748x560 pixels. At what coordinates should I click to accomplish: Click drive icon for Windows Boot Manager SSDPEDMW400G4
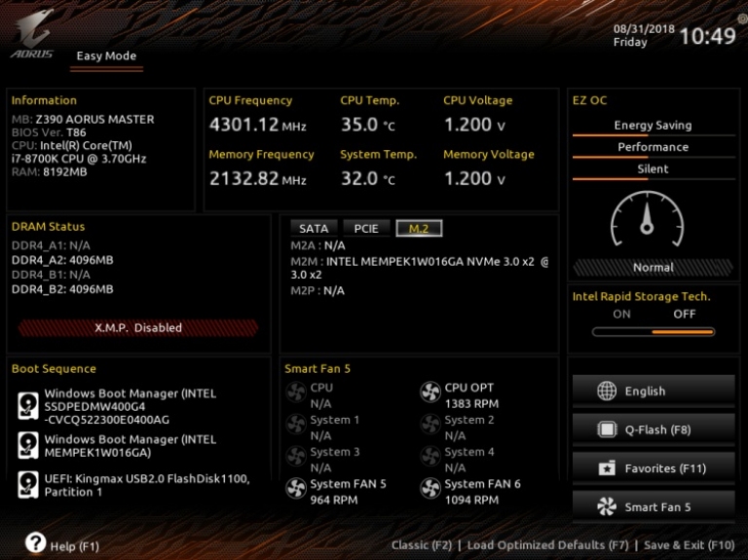pos(28,406)
